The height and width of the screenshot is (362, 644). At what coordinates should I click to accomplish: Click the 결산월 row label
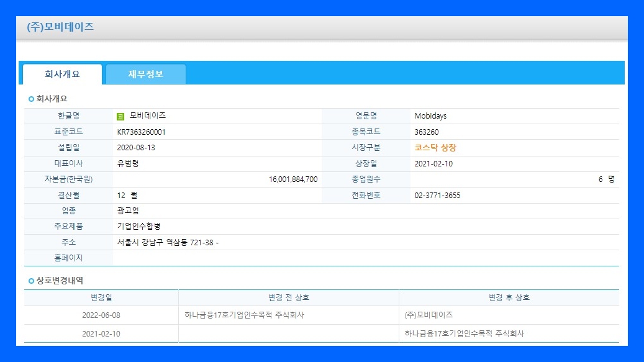[x=68, y=196]
